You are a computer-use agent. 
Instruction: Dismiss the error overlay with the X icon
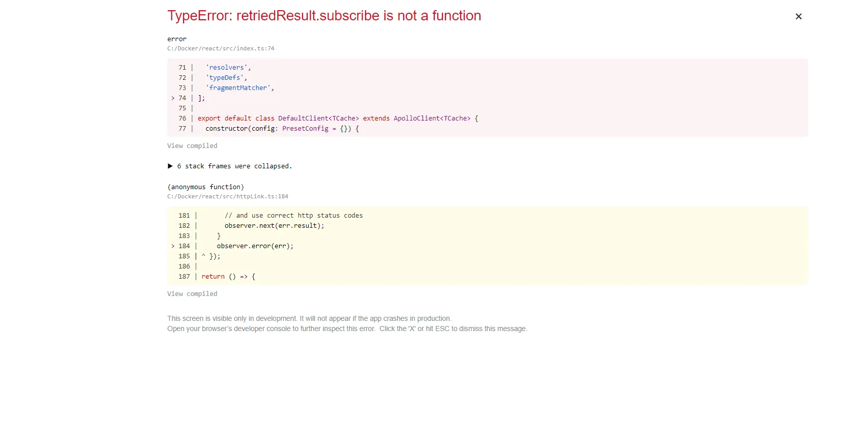[798, 17]
